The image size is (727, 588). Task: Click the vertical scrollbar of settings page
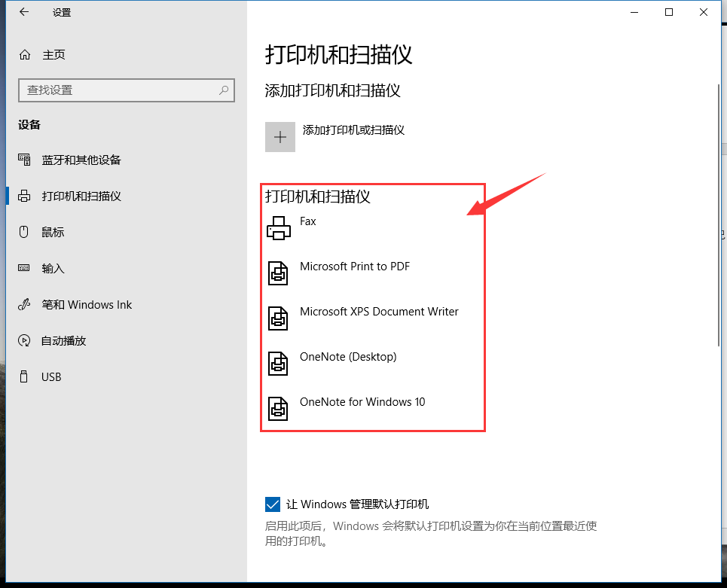pos(719,215)
